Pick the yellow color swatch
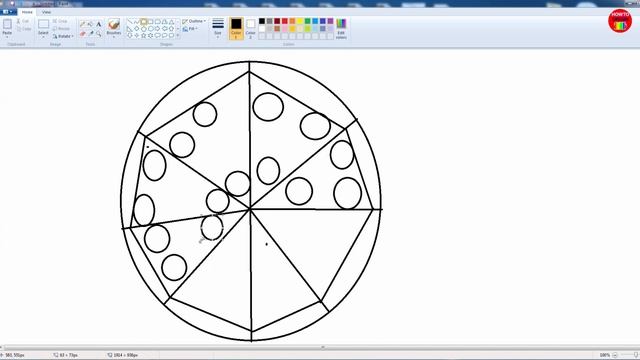640x360 pixels. pyautogui.click(x=300, y=21)
